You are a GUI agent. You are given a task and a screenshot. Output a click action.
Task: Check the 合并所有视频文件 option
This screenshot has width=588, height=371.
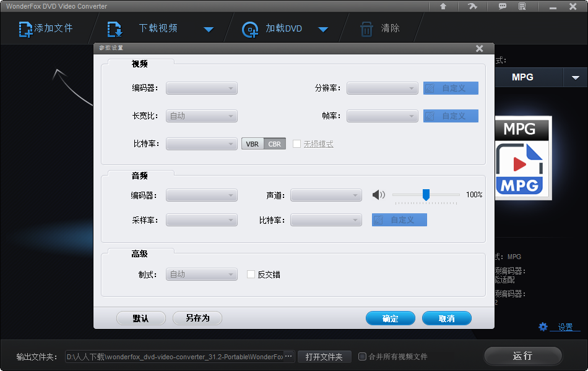(362, 356)
